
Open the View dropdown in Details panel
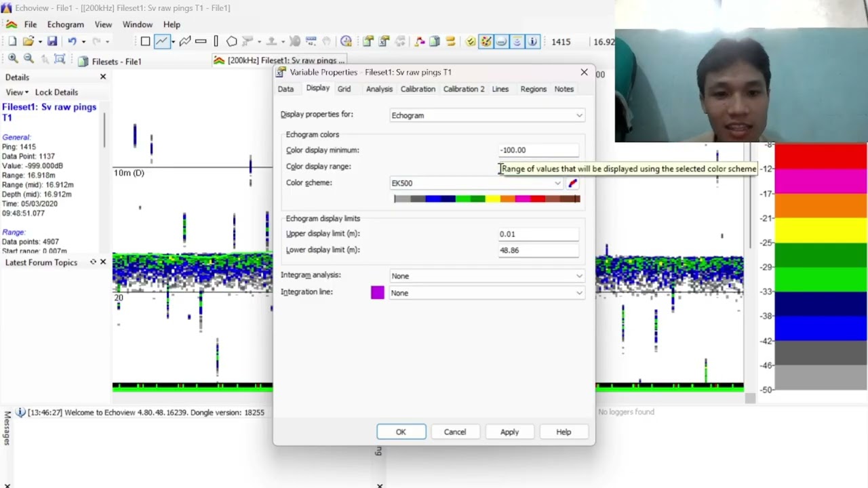click(17, 92)
